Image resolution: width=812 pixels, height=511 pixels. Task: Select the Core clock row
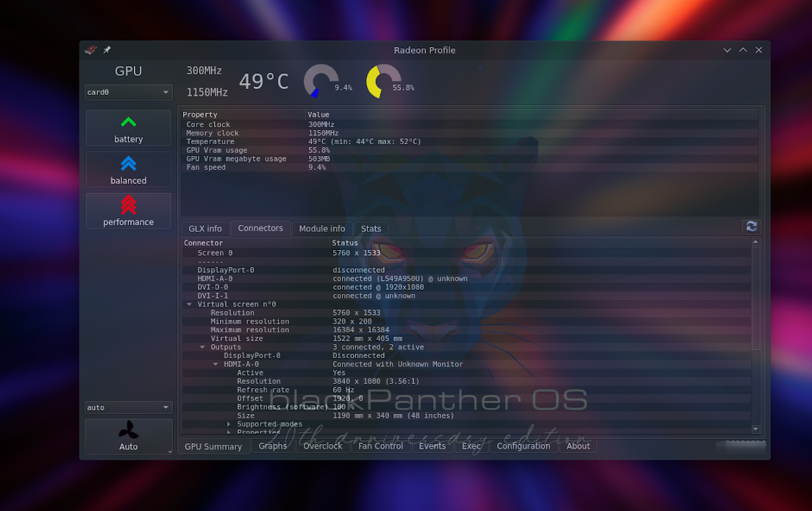coord(470,125)
